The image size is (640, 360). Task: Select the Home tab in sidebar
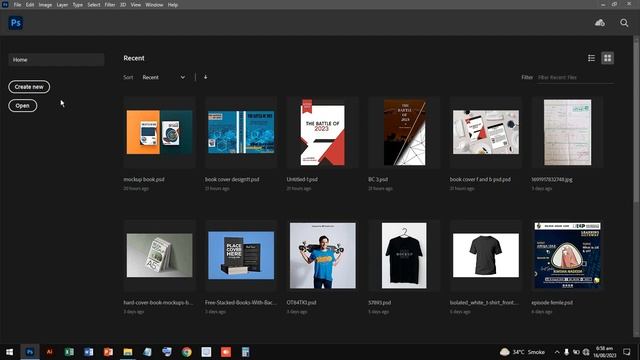click(x=56, y=60)
